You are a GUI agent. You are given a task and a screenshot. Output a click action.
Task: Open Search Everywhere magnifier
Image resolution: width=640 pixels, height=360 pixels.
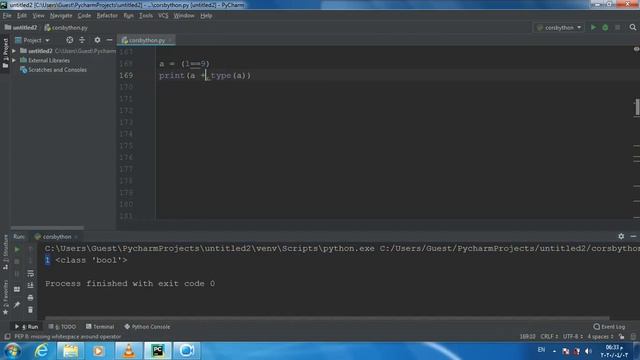point(633,27)
